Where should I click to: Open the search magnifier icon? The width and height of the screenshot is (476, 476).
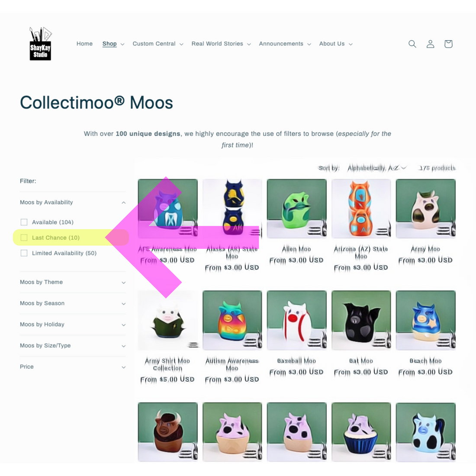pos(412,44)
